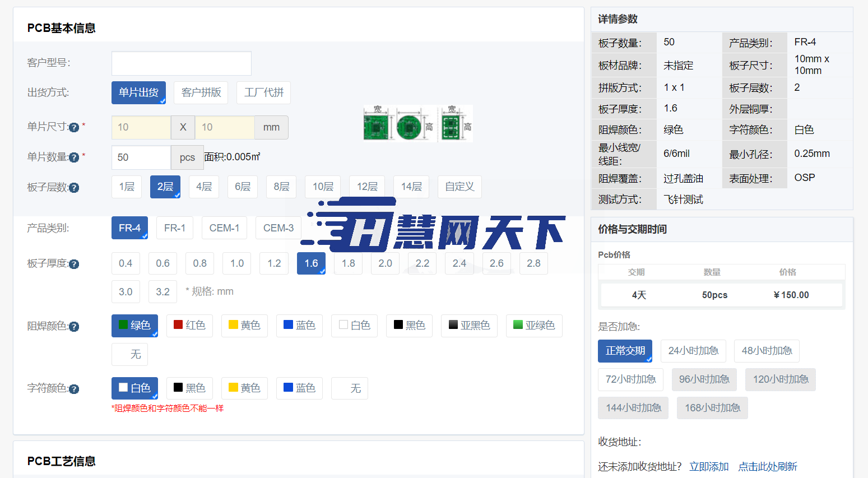Click the 单片数量 quantity input

click(141, 157)
